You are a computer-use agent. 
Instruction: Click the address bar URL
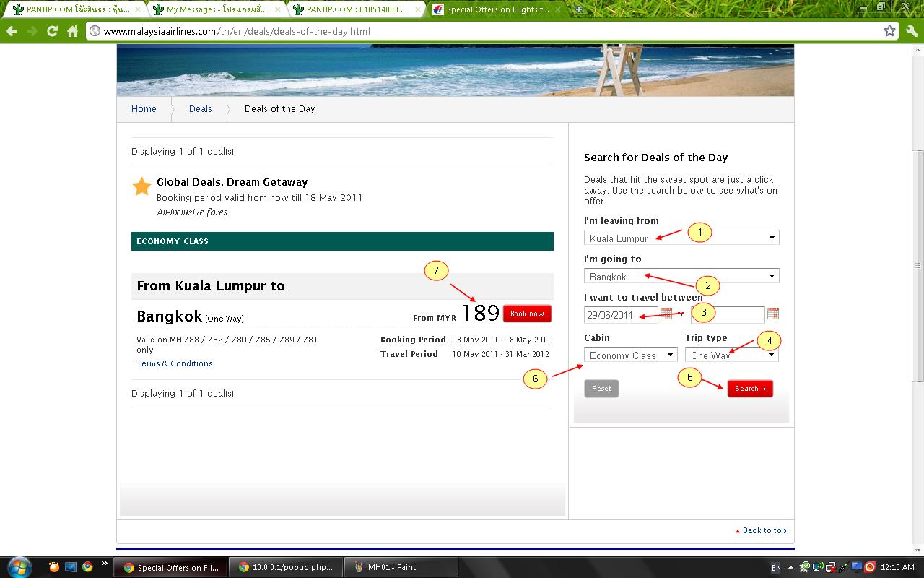point(237,32)
